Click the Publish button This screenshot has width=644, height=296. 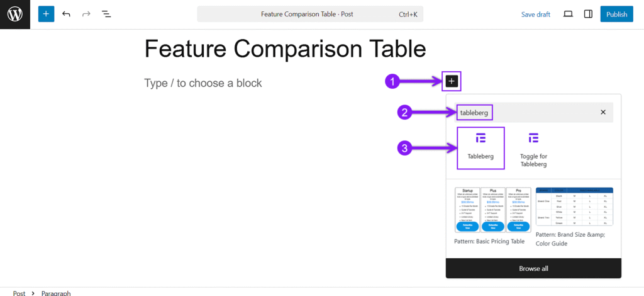click(x=616, y=14)
